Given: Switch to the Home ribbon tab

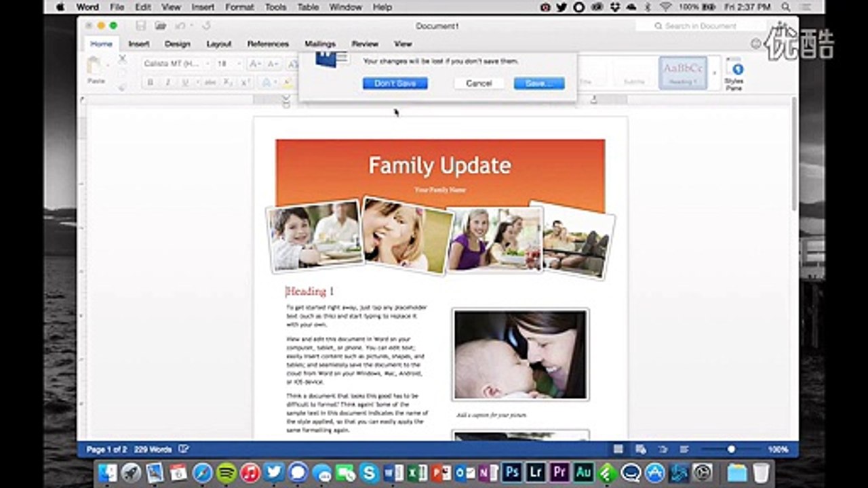Looking at the screenshot, I should (x=101, y=44).
